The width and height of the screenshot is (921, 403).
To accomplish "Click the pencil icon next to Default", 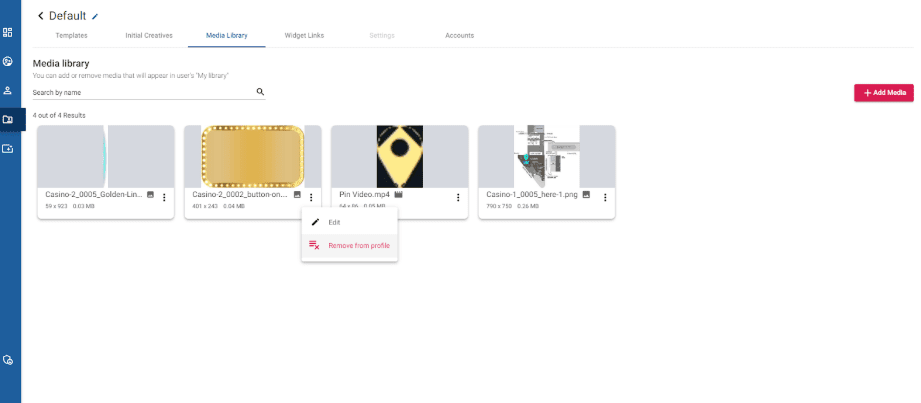I will pos(95,16).
